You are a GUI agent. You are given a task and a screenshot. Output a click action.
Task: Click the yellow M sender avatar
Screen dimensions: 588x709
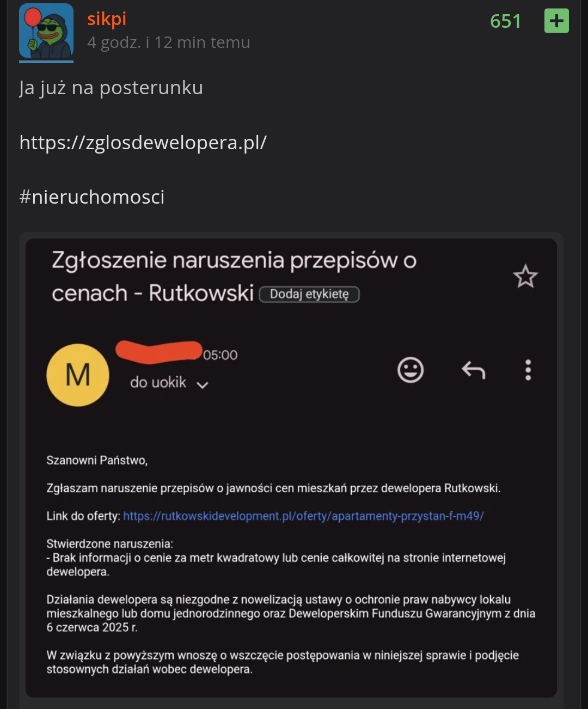[x=78, y=375]
